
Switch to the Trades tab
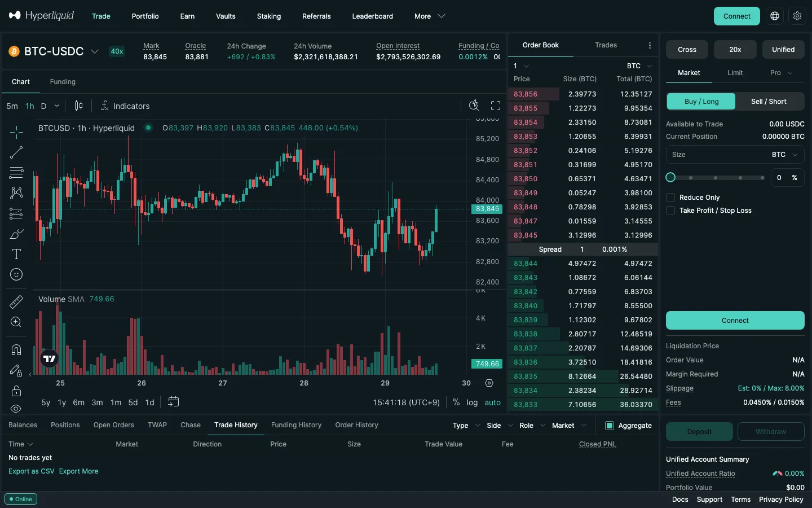tap(606, 45)
